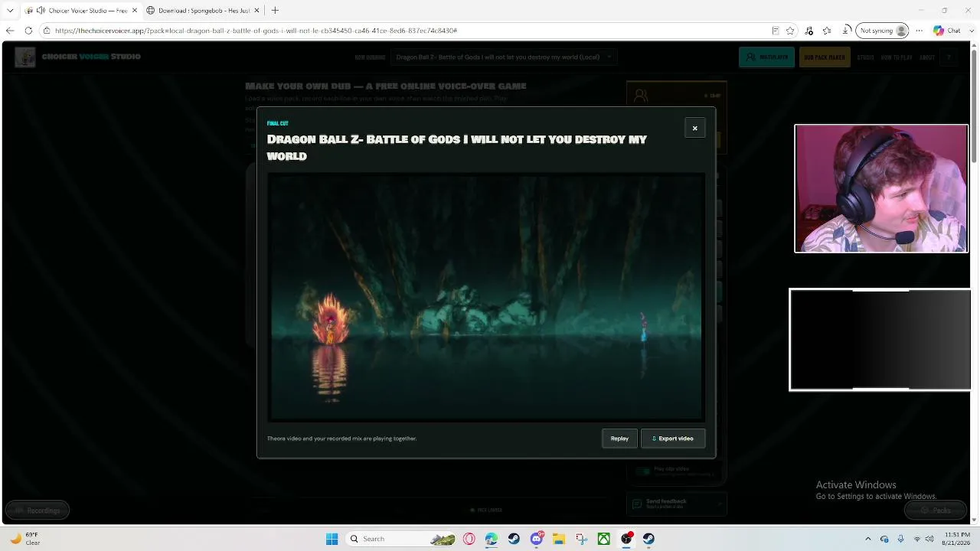The width and height of the screenshot is (980, 551).
Task: Reload the current page
Action: pyautogui.click(x=28, y=31)
